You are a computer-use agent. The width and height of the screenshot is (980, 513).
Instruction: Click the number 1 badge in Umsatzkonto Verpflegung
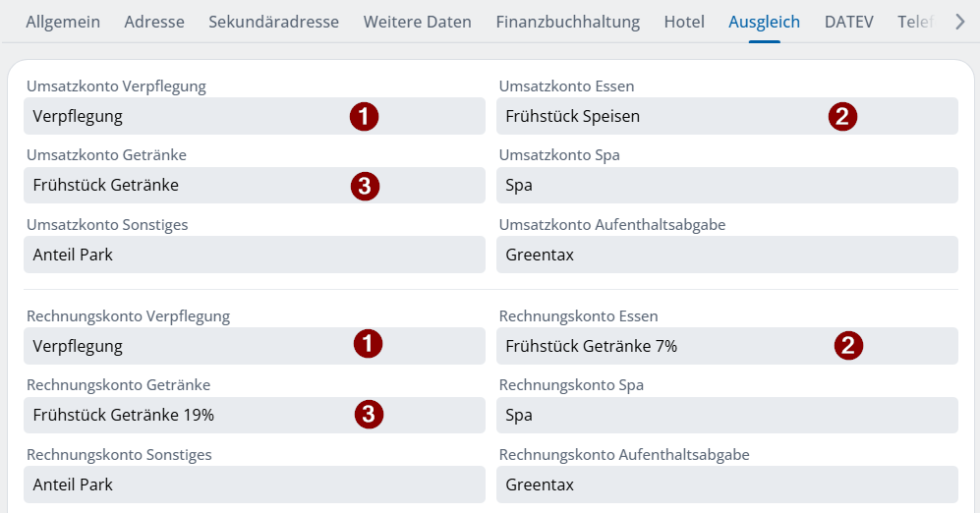click(365, 117)
